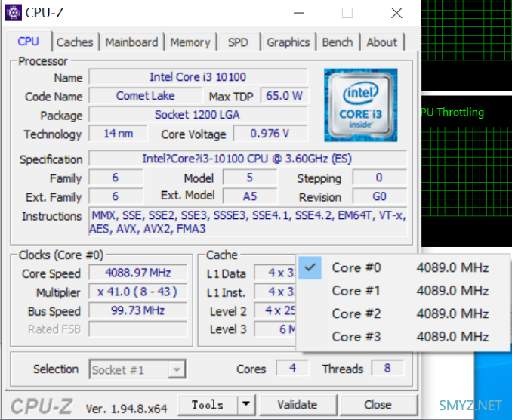The width and height of the screenshot is (512, 420).
Task: Choose Core #3 from the popup menu
Action: (403, 337)
